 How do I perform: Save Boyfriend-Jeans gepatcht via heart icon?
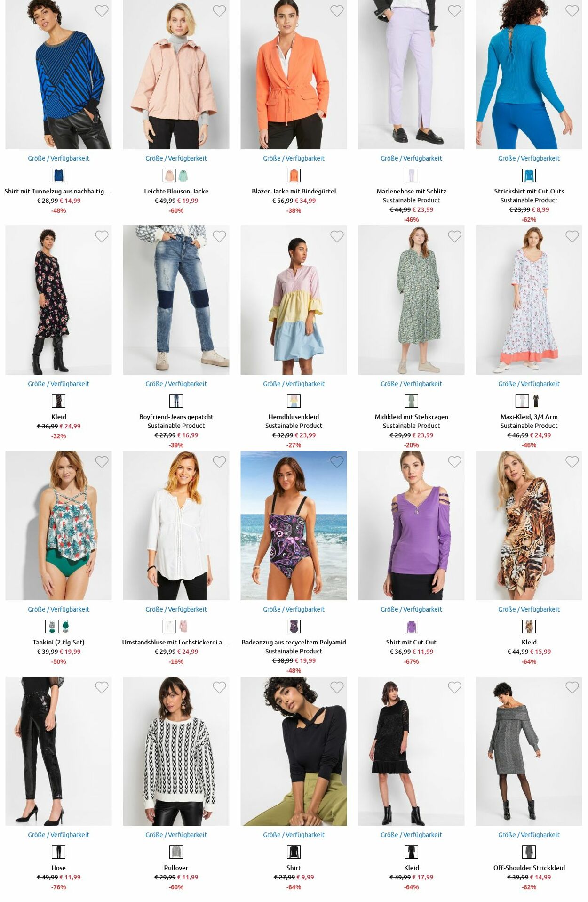[219, 236]
